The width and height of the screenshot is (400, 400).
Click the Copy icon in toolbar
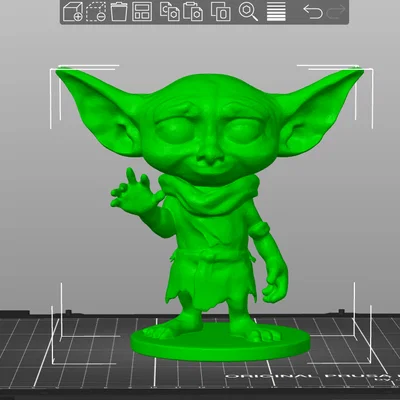coord(170,11)
